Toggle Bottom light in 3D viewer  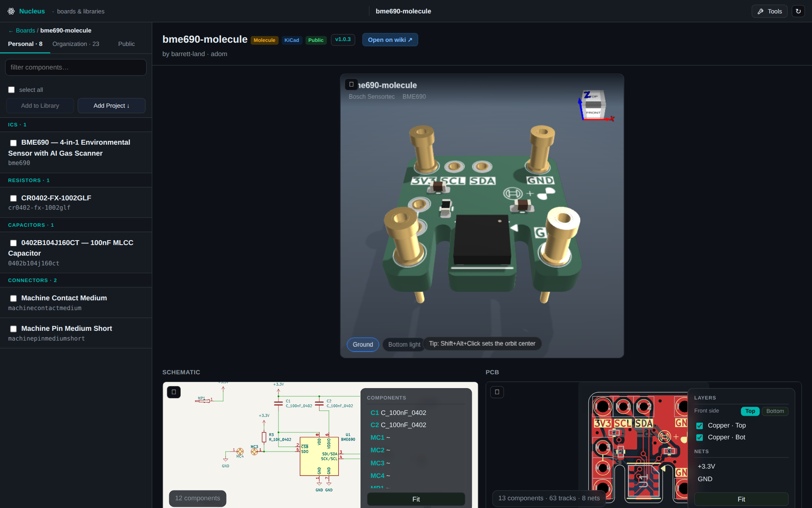coord(404,345)
